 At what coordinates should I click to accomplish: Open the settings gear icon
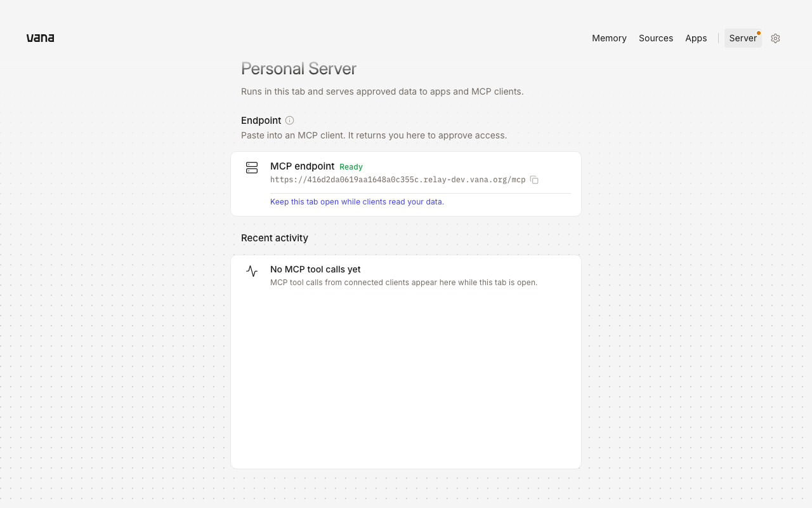775,38
